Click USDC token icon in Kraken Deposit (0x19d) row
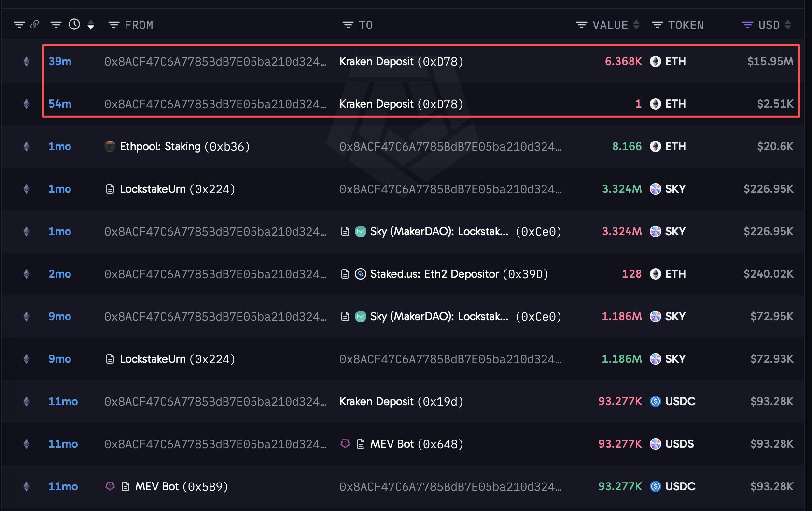The image size is (812, 511). (655, 401)
